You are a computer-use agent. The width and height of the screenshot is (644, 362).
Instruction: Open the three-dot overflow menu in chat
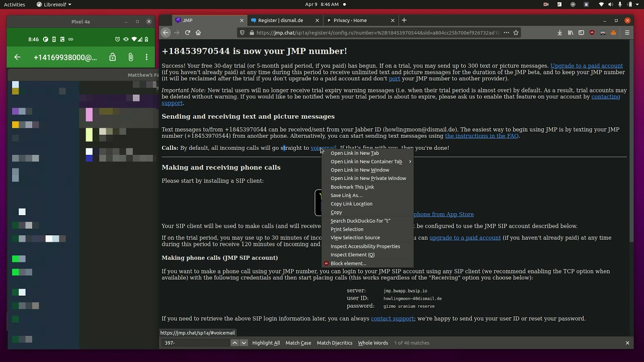coord(146,57)
